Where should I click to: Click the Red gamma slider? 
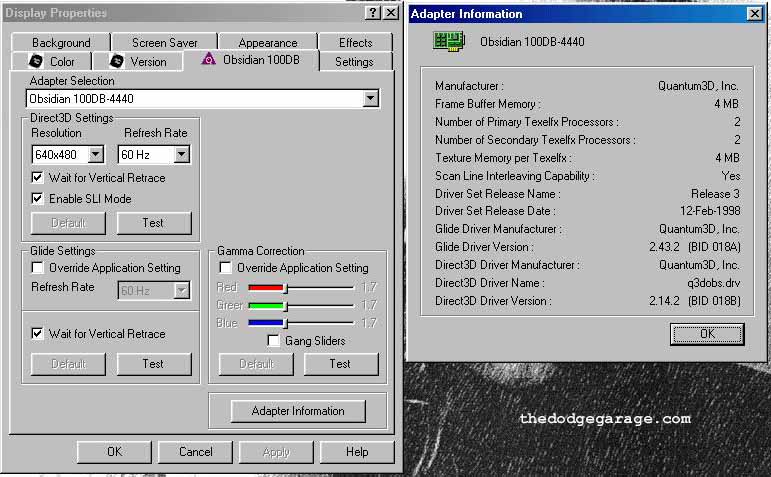[x=301, y=287]
